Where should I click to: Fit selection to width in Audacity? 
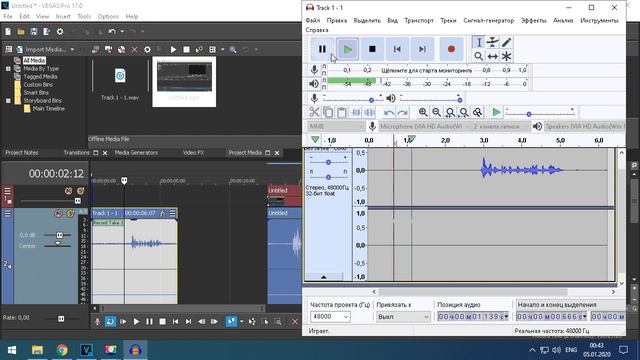[x=450, y=112]
